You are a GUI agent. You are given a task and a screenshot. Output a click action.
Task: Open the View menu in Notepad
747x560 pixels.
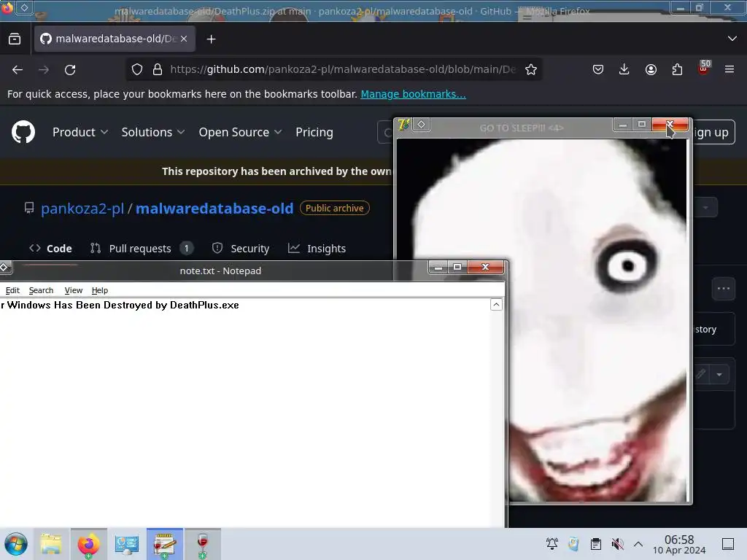pyautogui.click(x=74, y=290)
